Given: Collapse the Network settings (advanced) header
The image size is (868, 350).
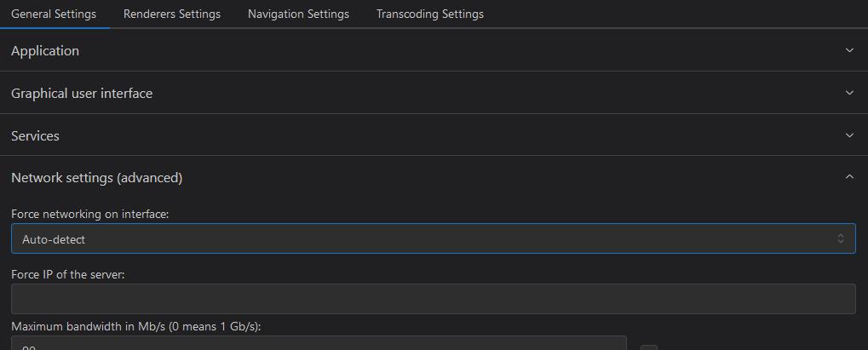Looking at the screenshot, I should [434, 177].
